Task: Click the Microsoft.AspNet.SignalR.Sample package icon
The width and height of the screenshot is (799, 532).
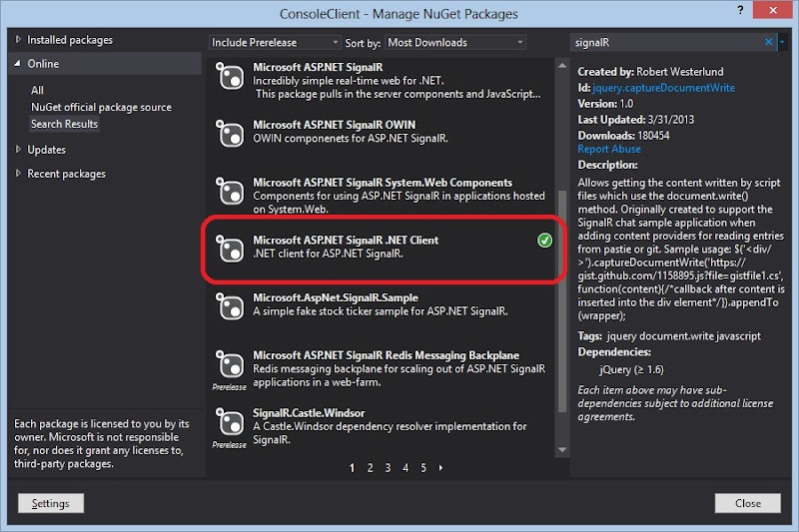Action: pos(230,306)
